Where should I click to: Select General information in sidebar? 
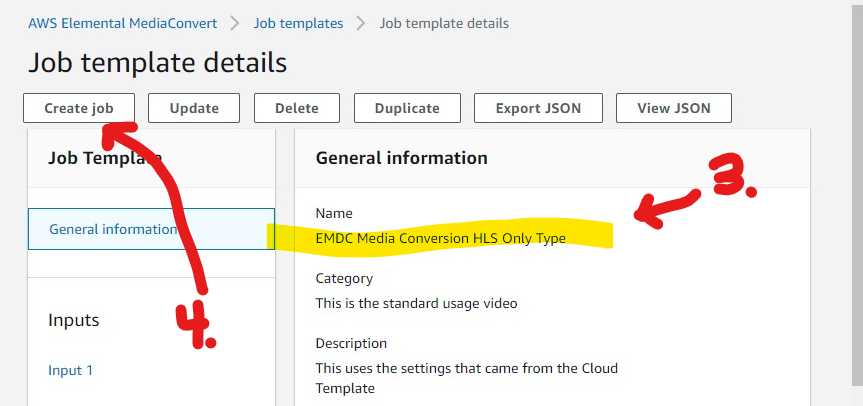[151, 229]
